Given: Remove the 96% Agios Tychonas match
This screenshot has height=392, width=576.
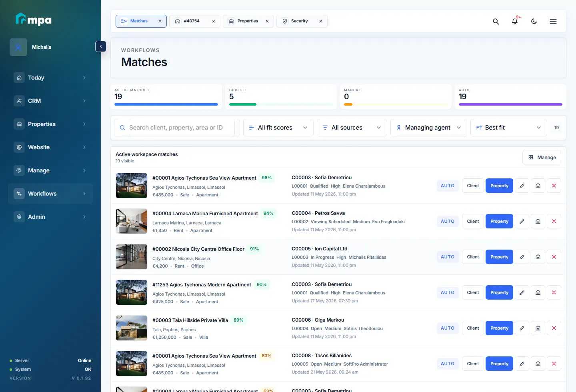Looking at the screenshot, I should click(x=554, y=186).
